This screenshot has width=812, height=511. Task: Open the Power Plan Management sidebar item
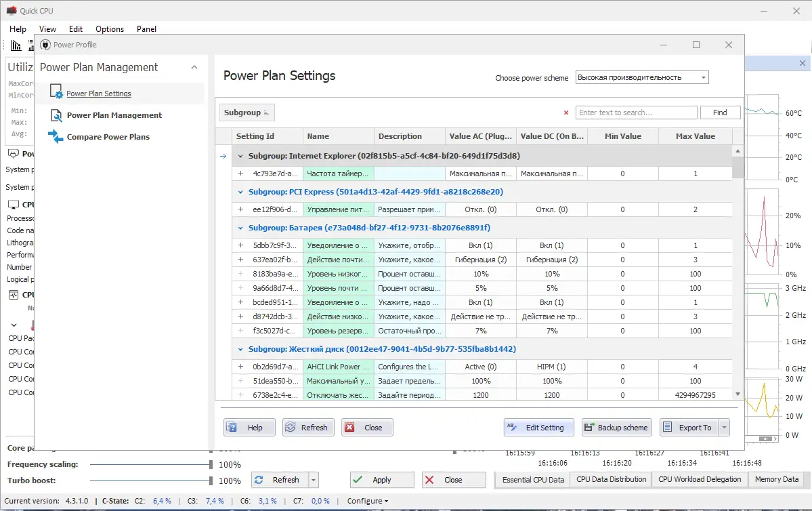click(114, 115)
